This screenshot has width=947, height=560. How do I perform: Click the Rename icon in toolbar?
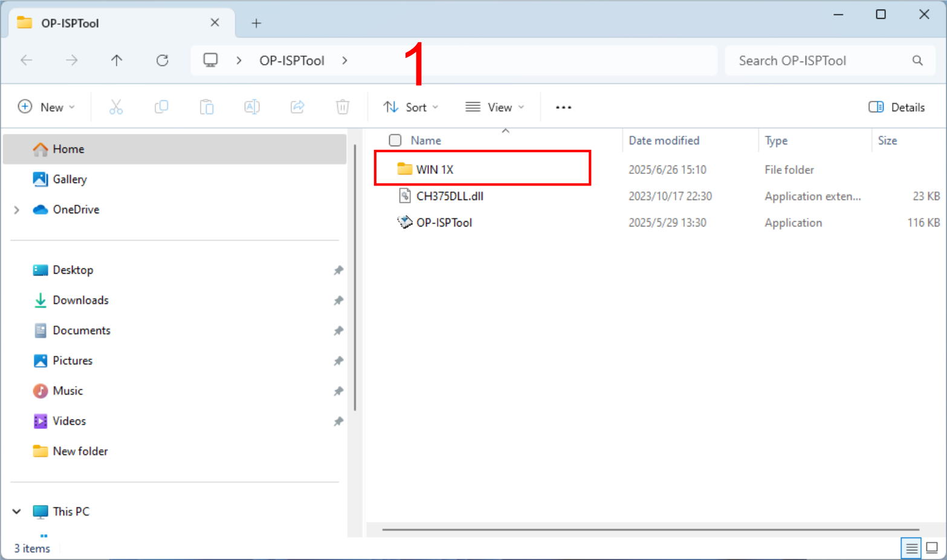point(252,107)
